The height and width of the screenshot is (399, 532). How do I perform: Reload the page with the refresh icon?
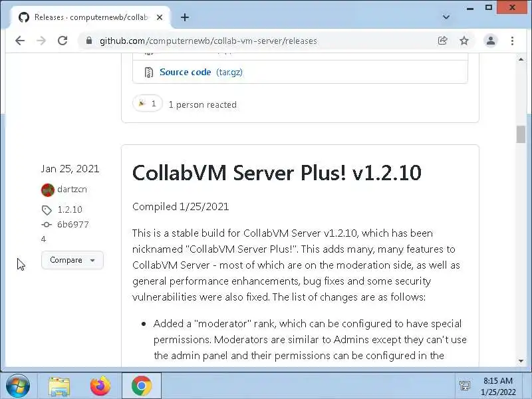pyautogui.click(x=63, y=41)
